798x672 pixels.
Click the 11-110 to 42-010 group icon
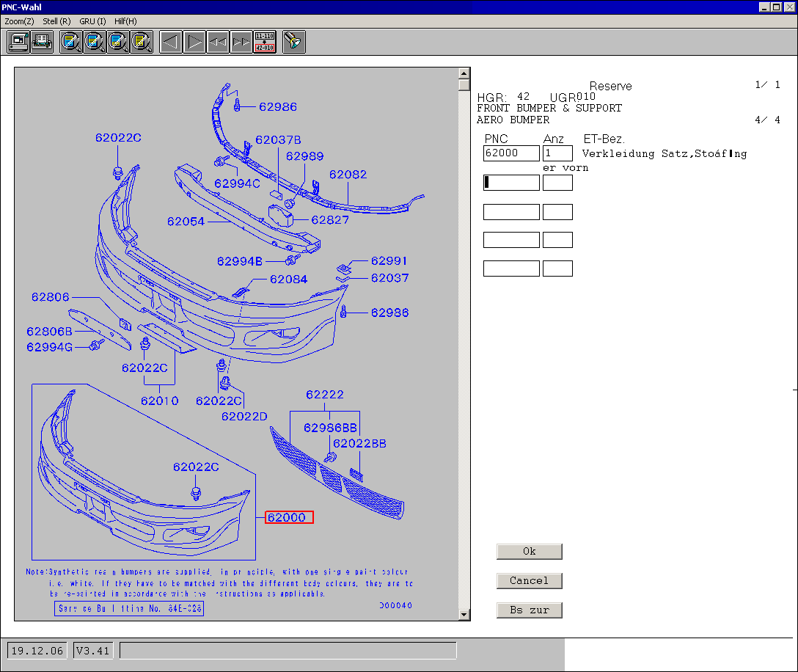[x=265, y=42]
